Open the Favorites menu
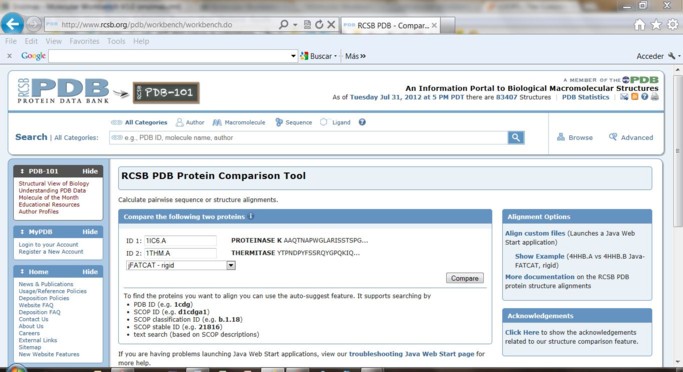This screenshot has height=372, width=683. tap(85, 41)
